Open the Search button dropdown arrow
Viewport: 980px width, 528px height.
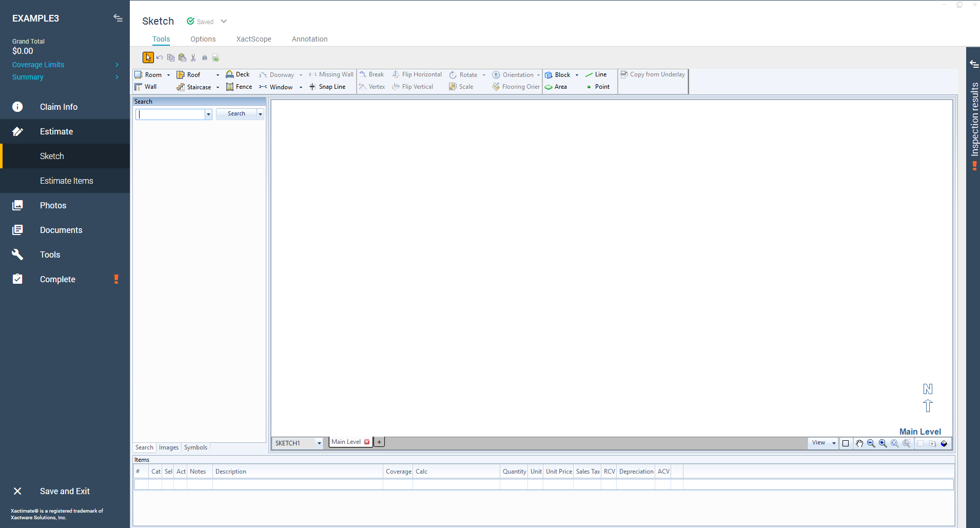pos(260,114)
